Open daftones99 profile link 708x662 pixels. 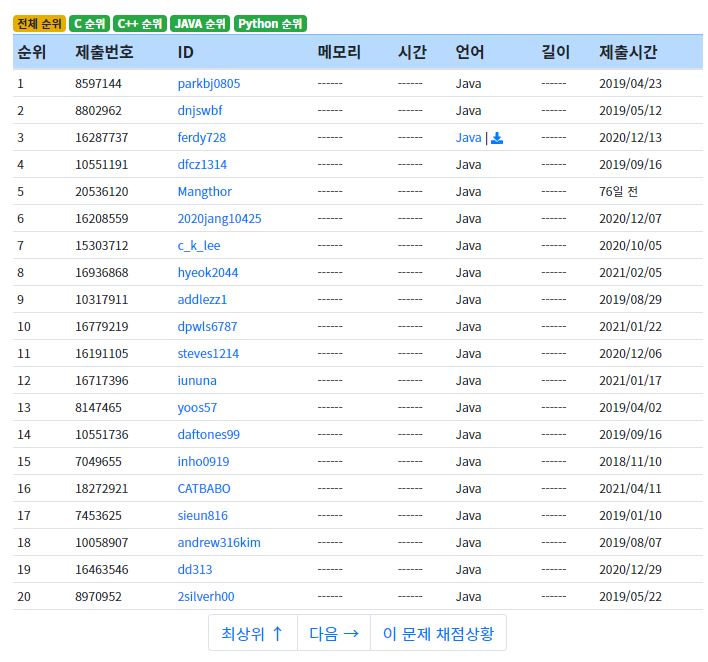[209, 435]
